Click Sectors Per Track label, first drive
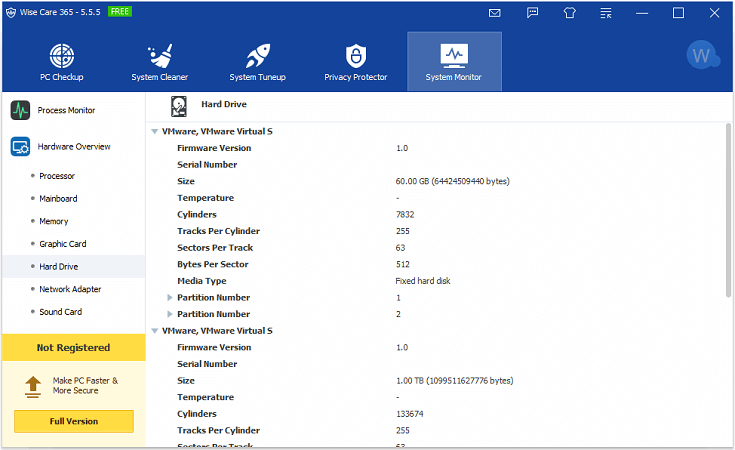The width and height of the screenshot is (735, 450). point(215,248)
